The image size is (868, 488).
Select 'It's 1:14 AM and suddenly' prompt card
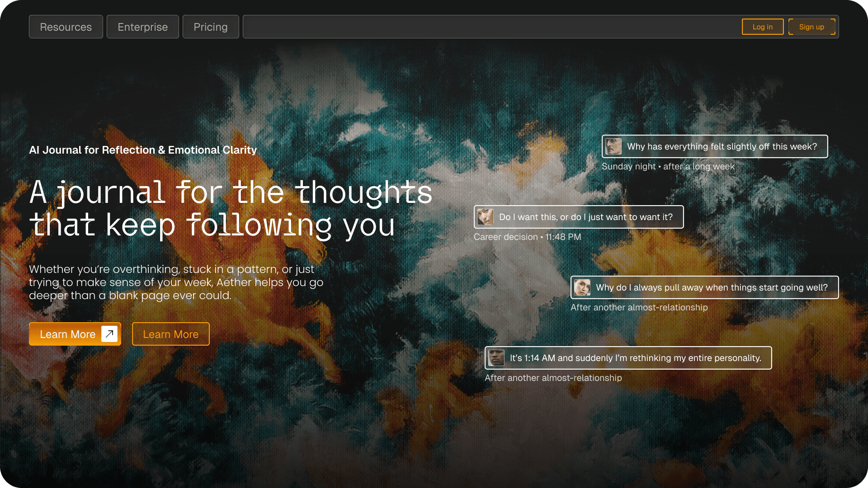635,358
